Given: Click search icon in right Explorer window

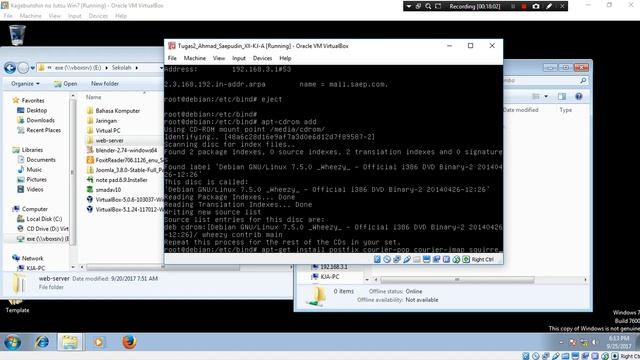Looking at the screenshot, I should (x=583, y=80).
